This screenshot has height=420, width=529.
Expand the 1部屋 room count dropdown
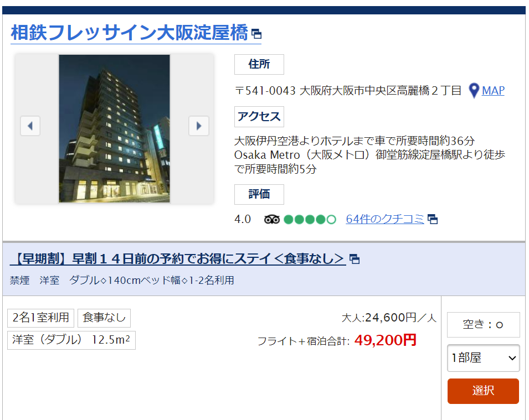(483, 358)
